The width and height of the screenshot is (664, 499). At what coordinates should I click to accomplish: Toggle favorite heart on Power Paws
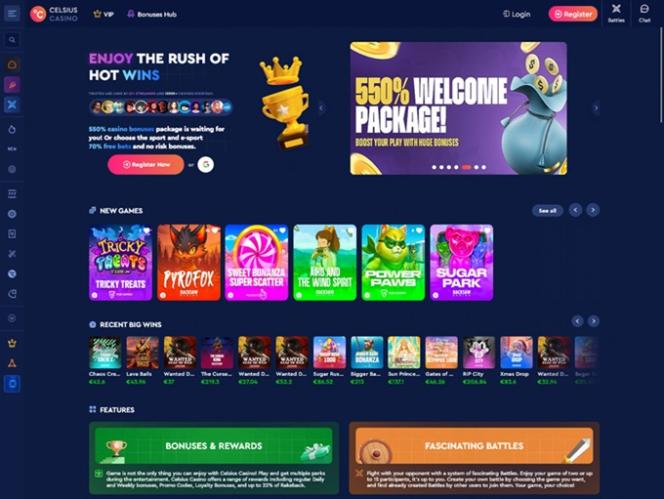(x=419, y=230)
